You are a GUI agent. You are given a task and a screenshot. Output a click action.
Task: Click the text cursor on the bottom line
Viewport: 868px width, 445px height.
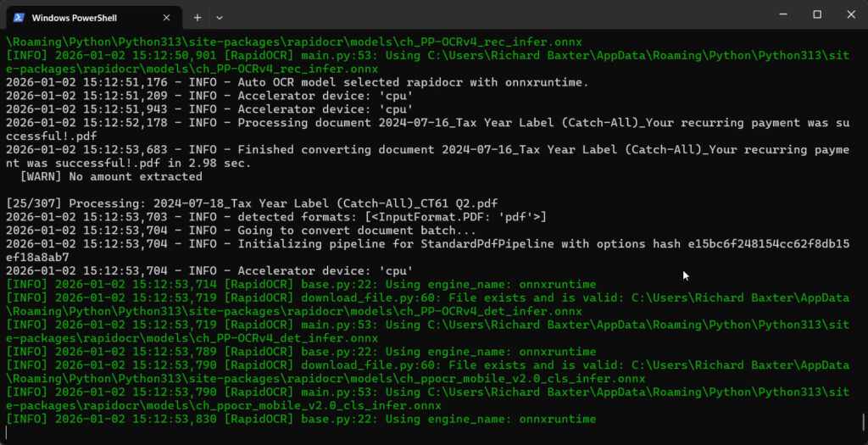tap(7, 431)
